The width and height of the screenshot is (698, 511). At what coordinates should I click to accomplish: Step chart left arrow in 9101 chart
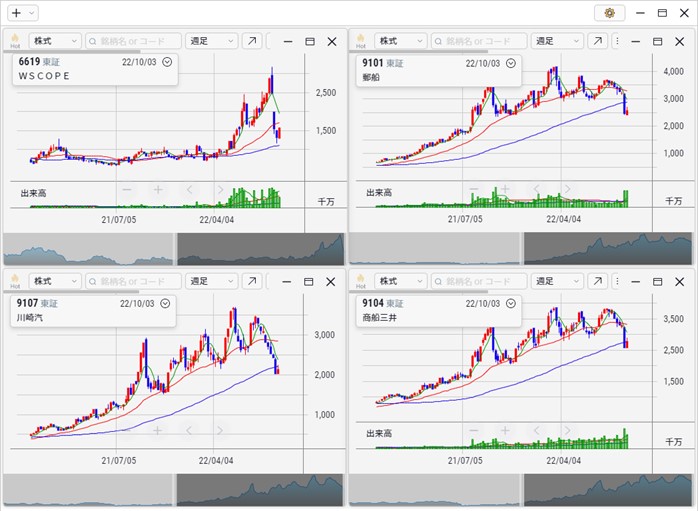(x=536, y=189)
